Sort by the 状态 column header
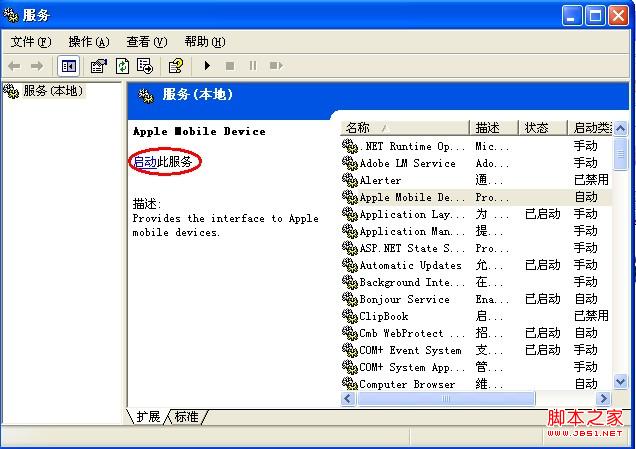Screen dimensions: 636x449 coord(542,128)
